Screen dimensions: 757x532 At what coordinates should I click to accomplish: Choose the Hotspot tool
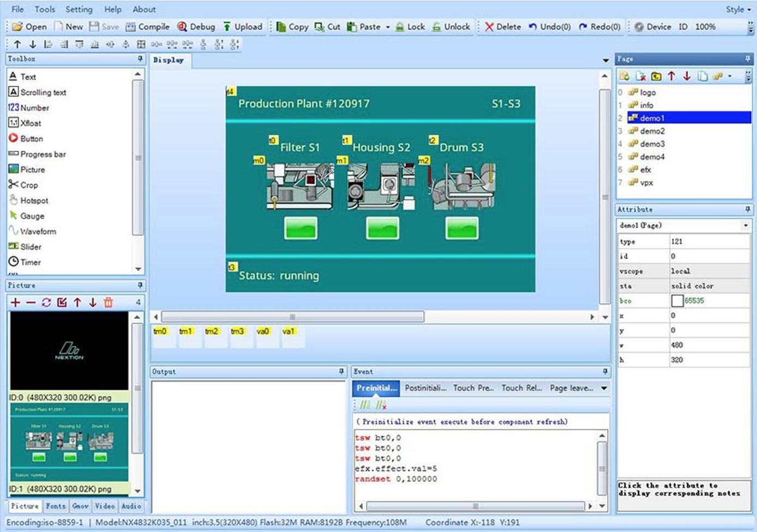click(x=28, y=201)
